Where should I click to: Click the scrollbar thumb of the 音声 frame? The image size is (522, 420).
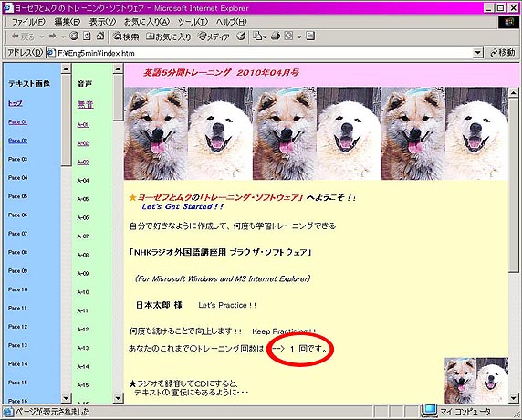tap(118, 98)
